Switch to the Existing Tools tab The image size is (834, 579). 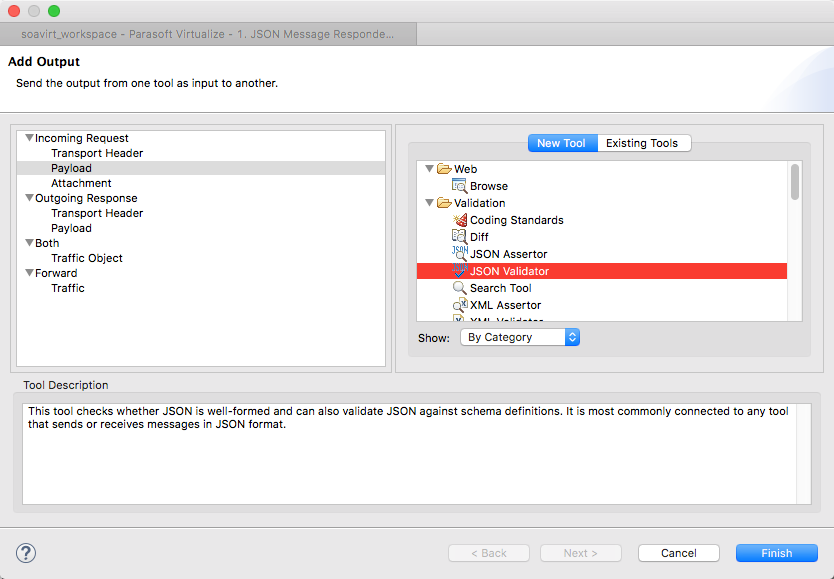coord(642,143)
